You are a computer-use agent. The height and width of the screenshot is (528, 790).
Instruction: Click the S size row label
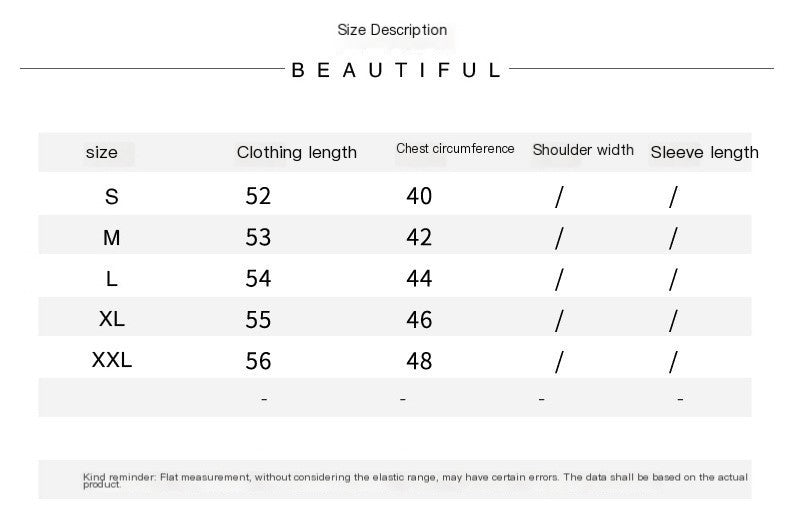tap(111, 197)
